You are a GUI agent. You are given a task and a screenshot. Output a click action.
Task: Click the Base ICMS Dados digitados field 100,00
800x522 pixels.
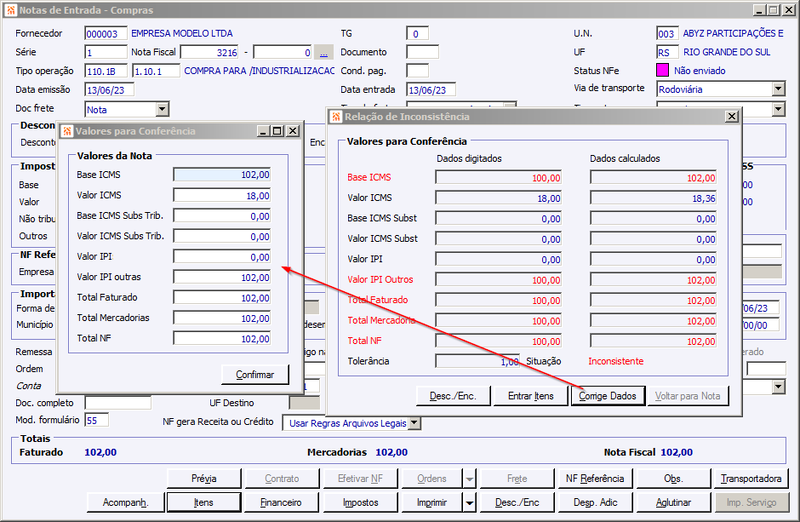(498, 178)
